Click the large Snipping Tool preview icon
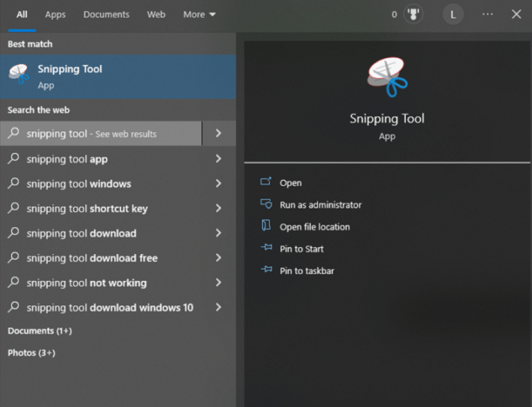 tap(387, 77)
